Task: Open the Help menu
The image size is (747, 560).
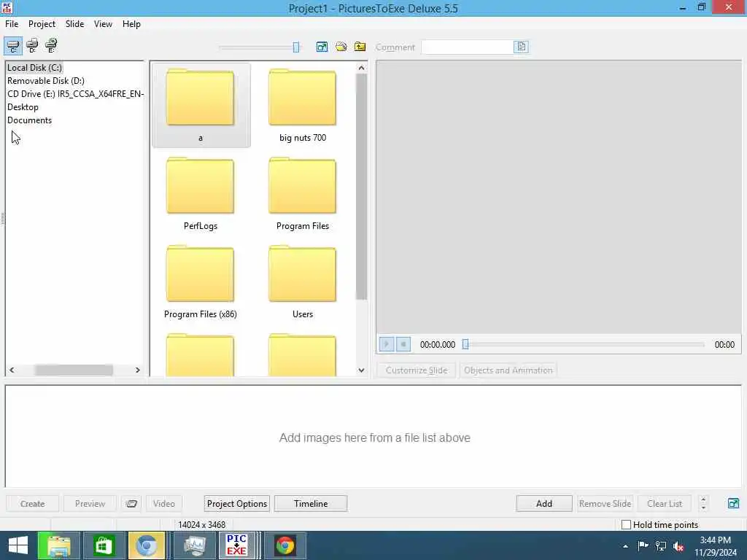Action: tap(131, 24)
